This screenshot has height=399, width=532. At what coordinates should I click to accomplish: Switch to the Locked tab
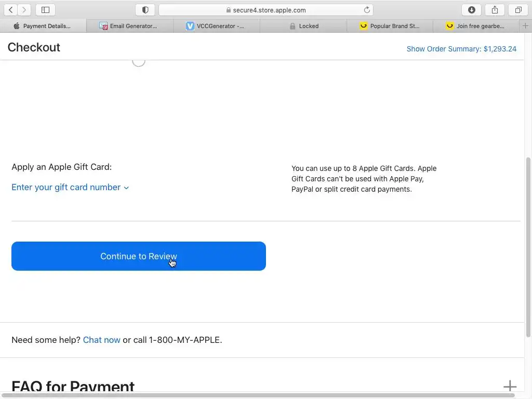[x=303, y=26]
